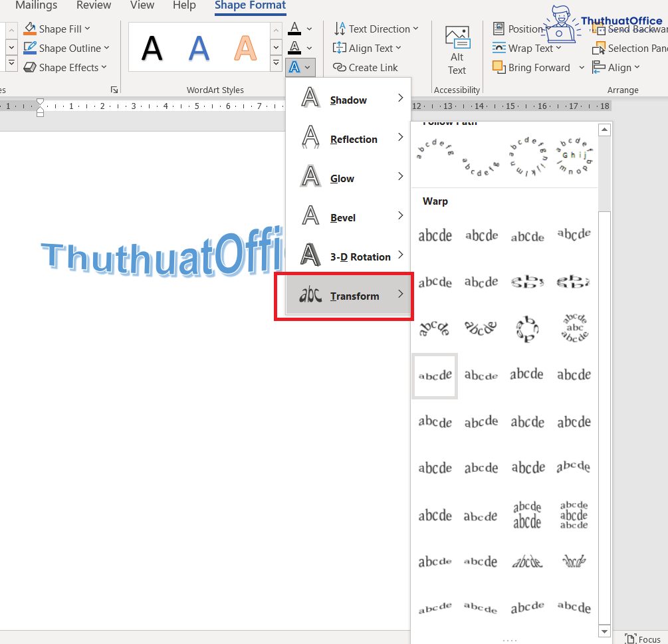Expand the Shape Effects dropdown arrow

click(x=104, y=67)
